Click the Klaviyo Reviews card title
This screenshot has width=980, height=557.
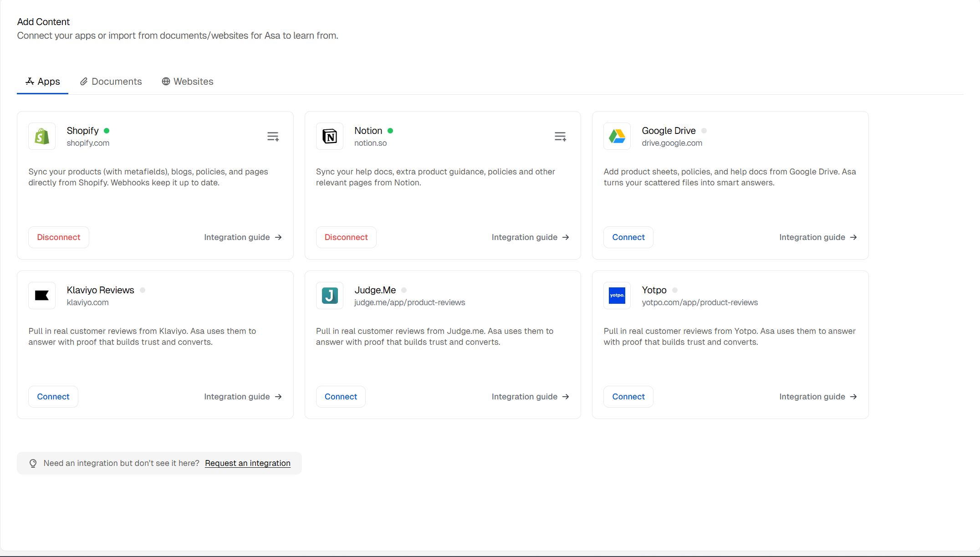point(101,290)
